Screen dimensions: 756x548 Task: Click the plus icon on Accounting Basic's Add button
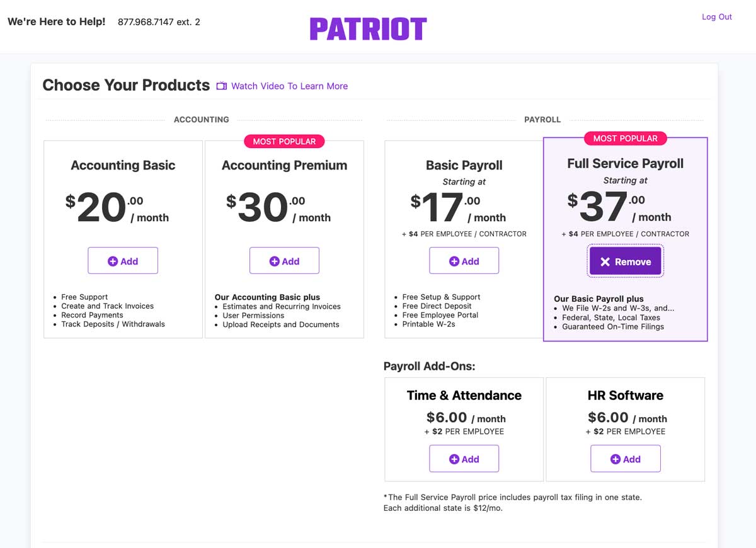[x=112, y=260]
